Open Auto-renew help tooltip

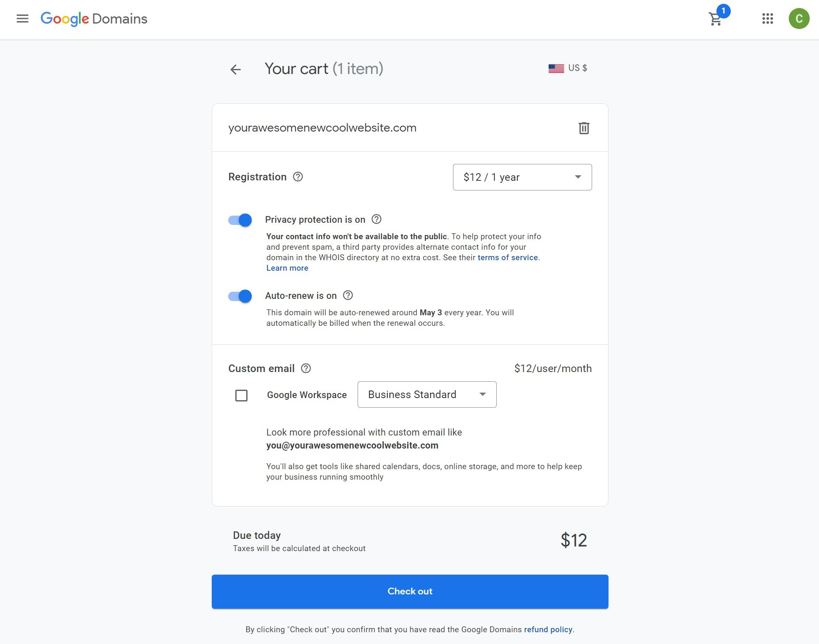pyautogui.click(x=348, y=296)
